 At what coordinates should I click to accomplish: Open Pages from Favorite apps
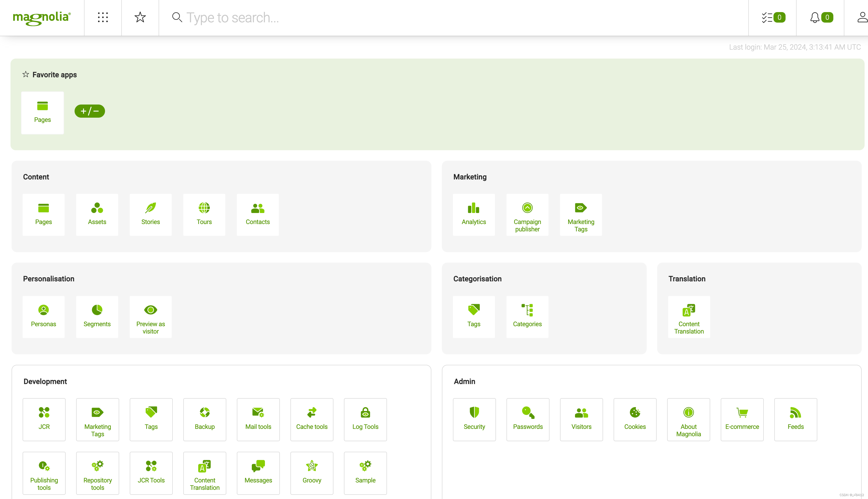pos(43,112)
